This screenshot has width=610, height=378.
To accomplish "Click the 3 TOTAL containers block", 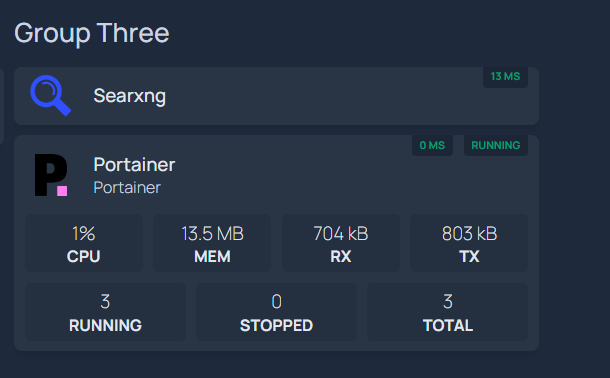I will pos(447,312).
